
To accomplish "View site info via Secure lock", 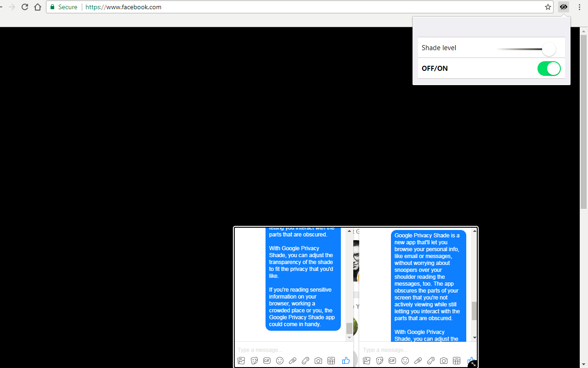I will click(x=64, y=7).
